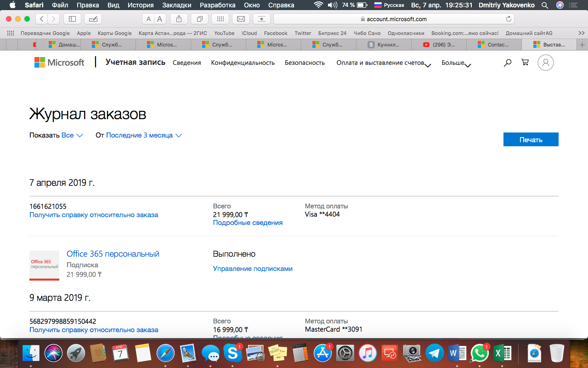
Task: Open the favorites grid icon in bookmarks bar
Action: (11, 33)
